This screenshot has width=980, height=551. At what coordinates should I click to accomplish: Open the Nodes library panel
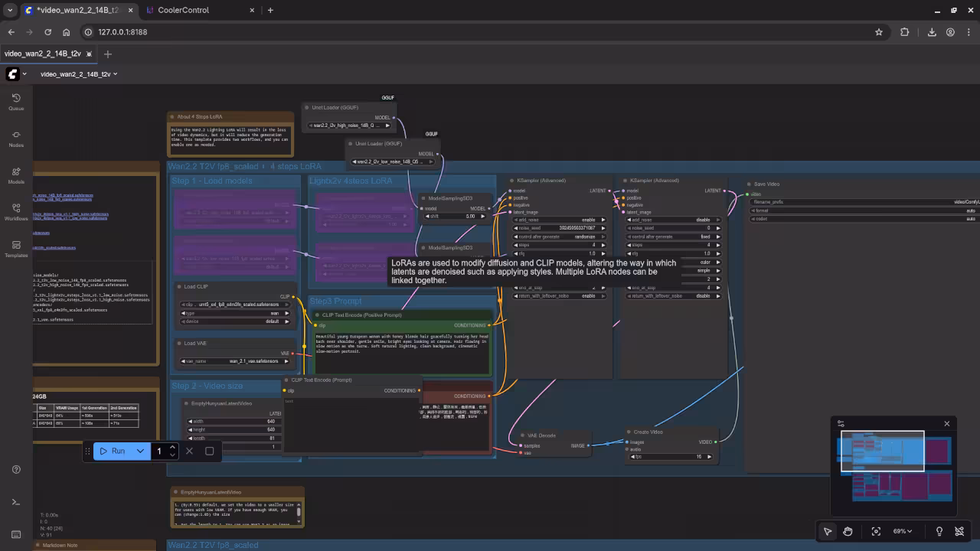(x=16, y=138)
